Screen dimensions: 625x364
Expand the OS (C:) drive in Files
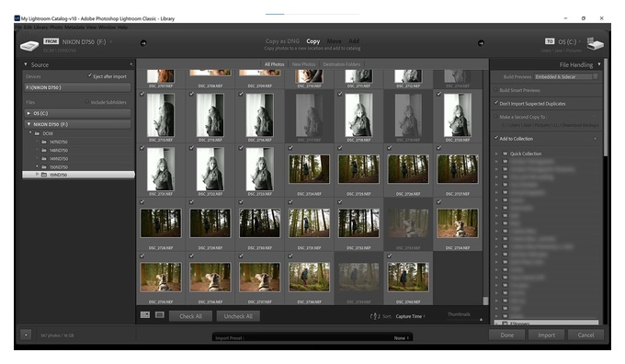28,113
